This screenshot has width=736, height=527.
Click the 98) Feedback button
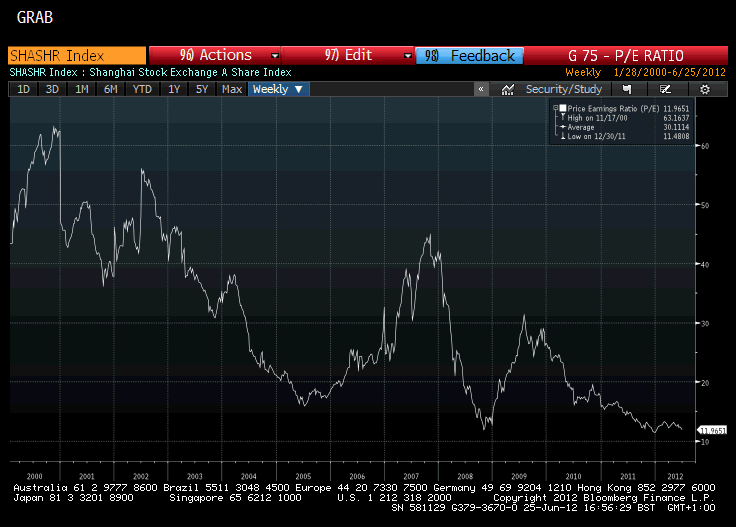click(469, 56)
